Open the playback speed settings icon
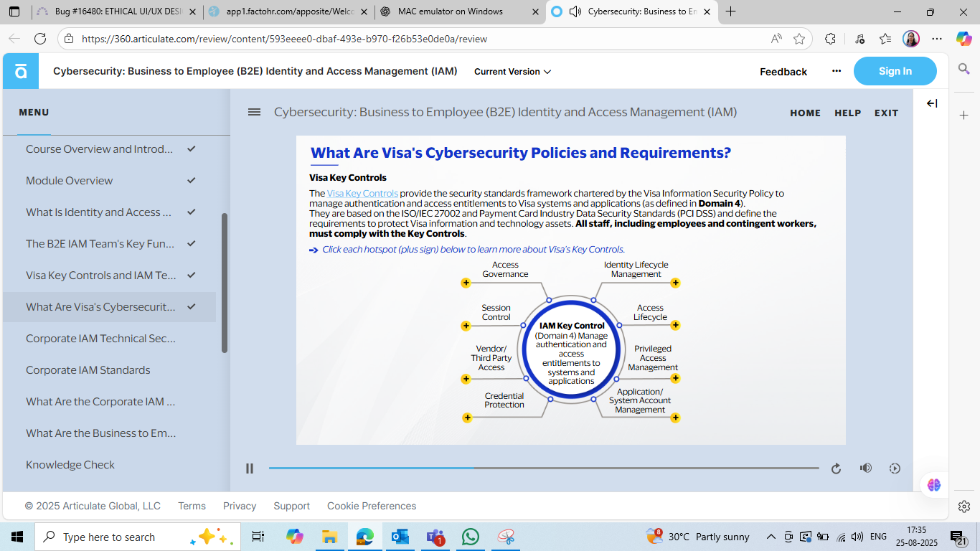 [x=895, y=468]
